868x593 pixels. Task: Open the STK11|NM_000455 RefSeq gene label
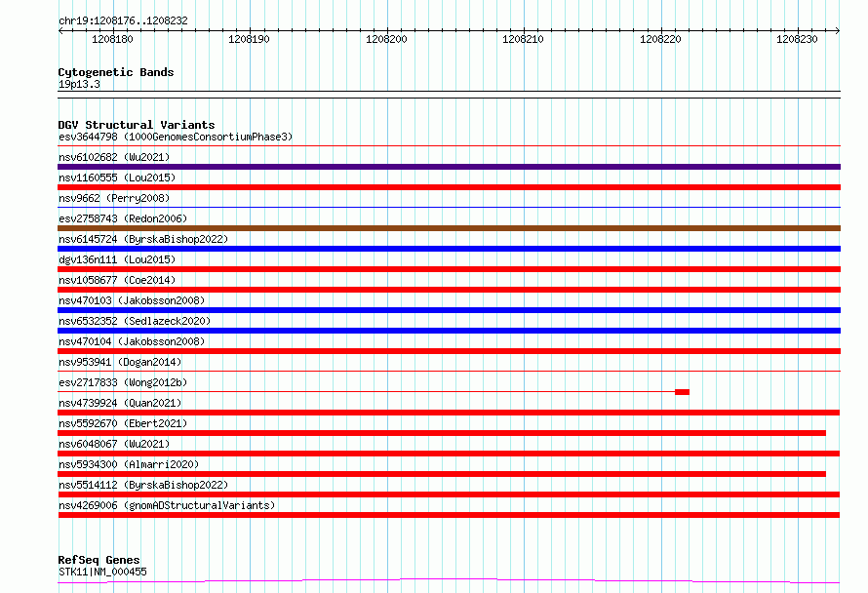[102, 572]
